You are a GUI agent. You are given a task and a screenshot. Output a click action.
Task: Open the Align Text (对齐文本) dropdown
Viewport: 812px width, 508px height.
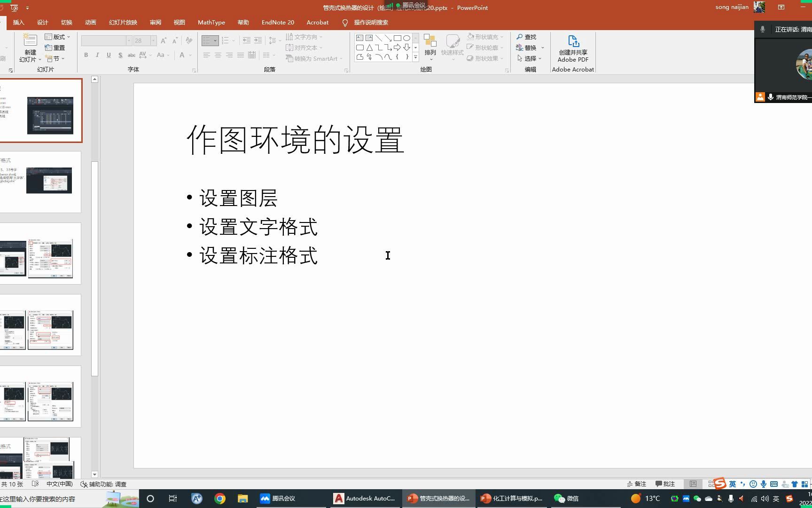(304, 48)
